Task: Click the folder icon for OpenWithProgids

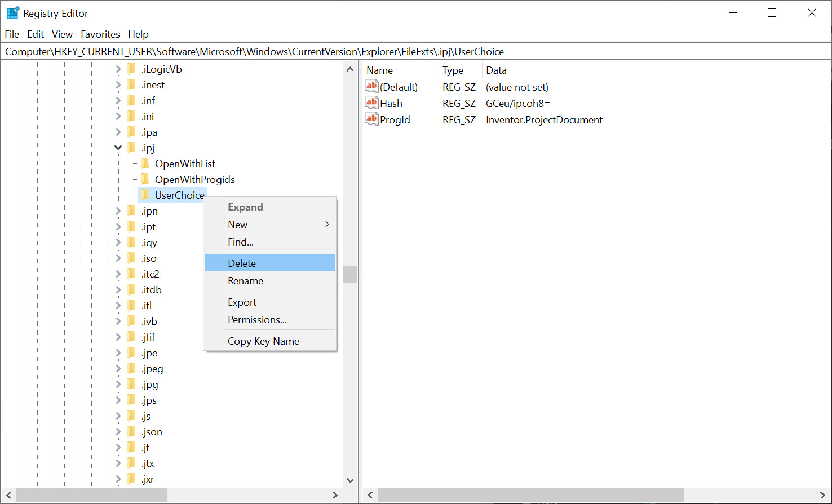Action: (x=146, y=179)
